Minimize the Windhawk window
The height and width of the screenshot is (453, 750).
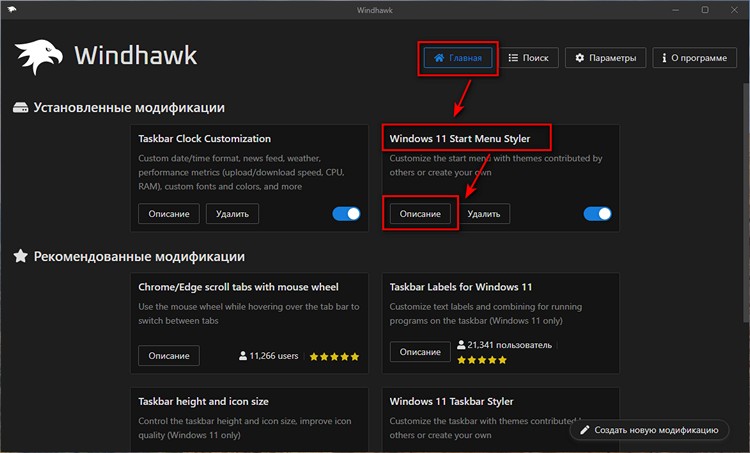[x=675, y=10]
